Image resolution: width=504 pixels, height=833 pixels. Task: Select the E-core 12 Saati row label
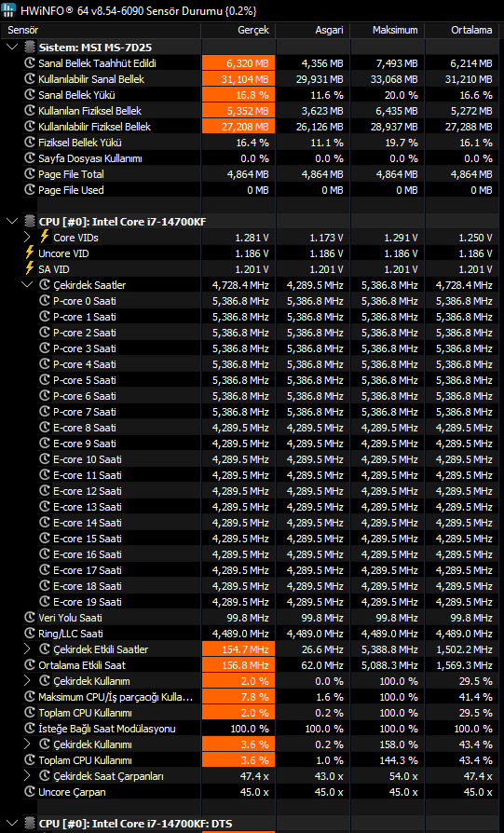pos(88,491)
